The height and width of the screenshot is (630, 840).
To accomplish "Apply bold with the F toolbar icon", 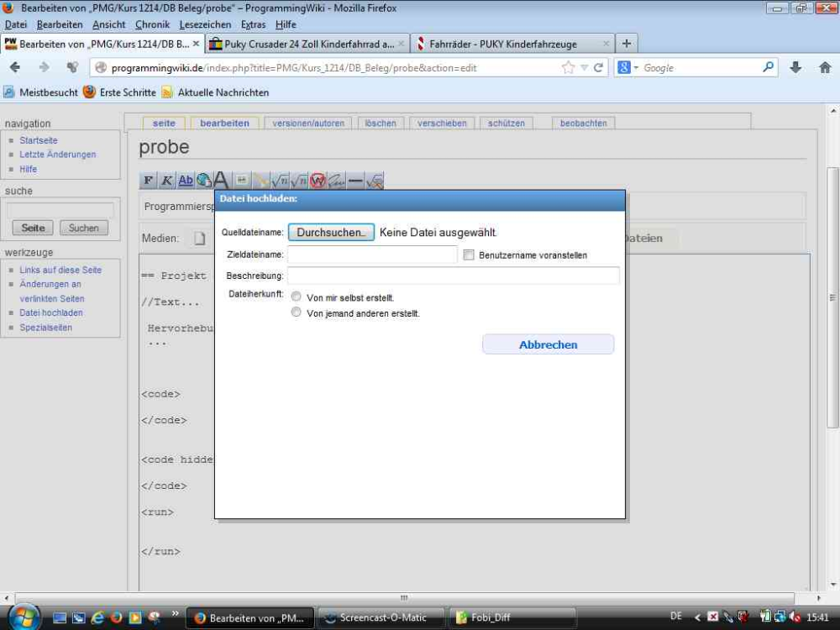I will tap(148, 181).
